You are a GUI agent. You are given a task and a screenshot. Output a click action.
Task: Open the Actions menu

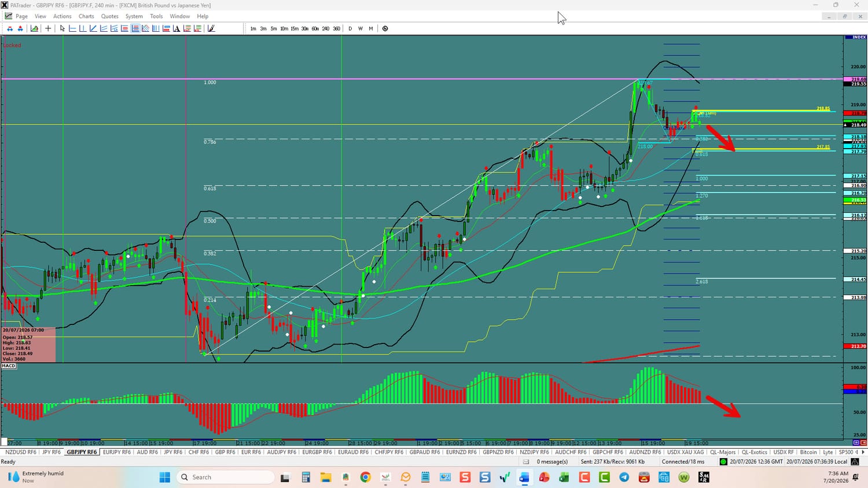pyautogui.click(x=62, y=16)
